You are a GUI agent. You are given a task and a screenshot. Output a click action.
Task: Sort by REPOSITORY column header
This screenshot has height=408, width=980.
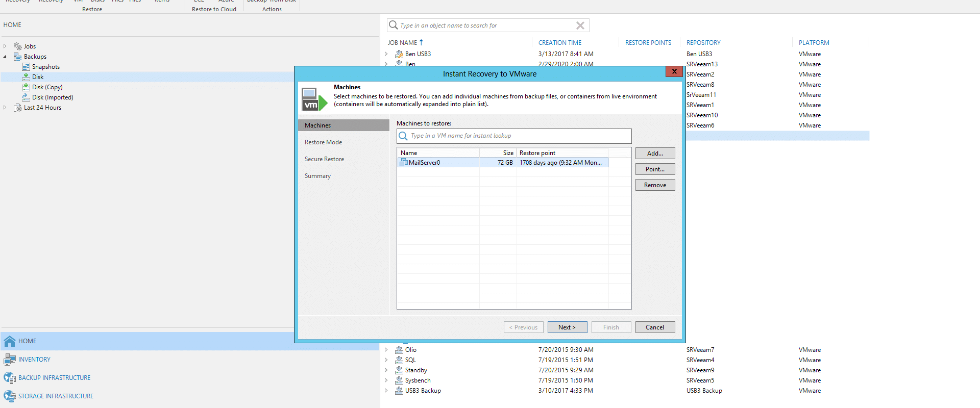(703, 43)
